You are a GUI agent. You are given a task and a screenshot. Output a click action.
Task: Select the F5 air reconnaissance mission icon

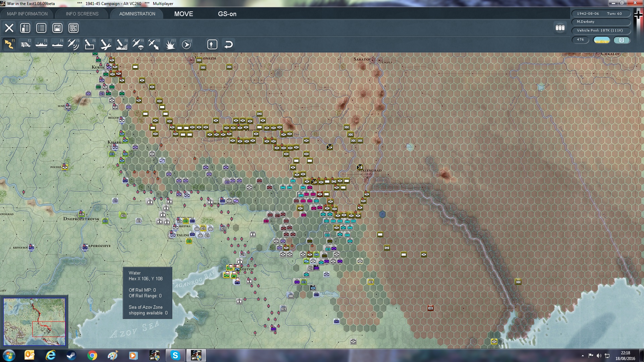click(74, 44)
